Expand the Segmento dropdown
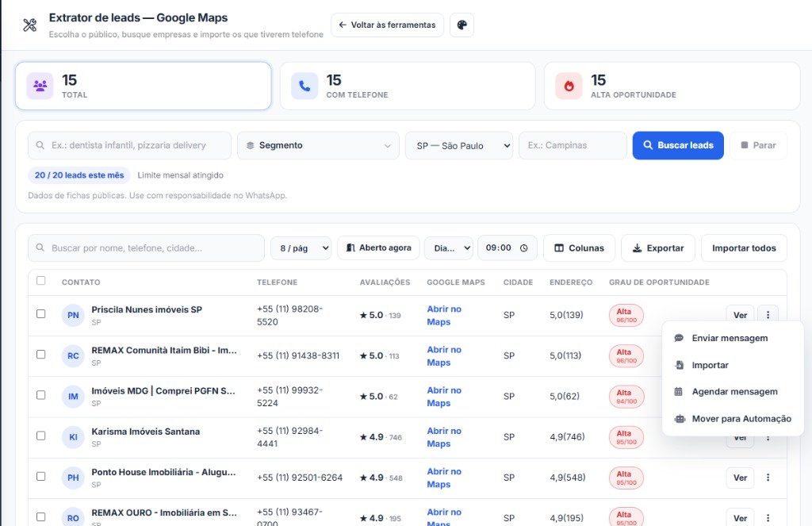The image size is (812, 526). [318, 146]
